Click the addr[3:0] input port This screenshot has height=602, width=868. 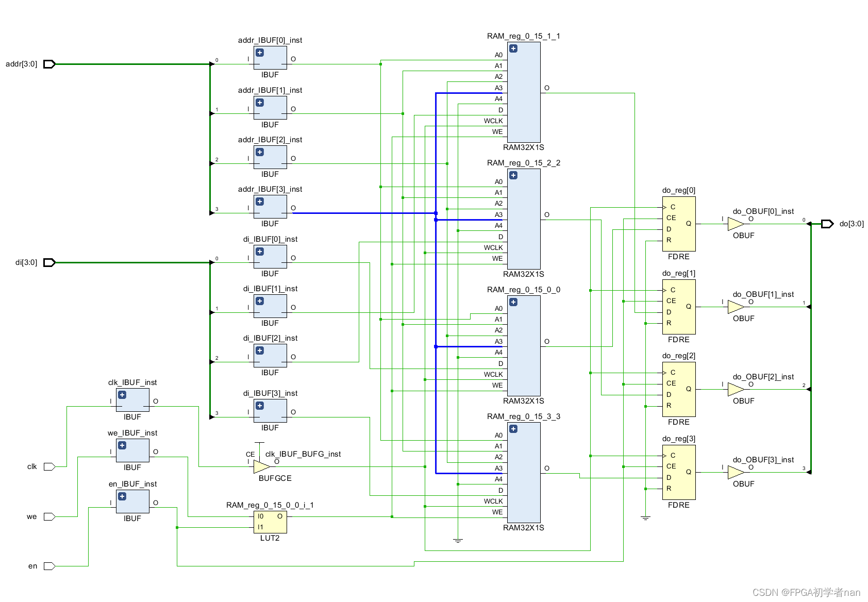click(x=49, y=64)
